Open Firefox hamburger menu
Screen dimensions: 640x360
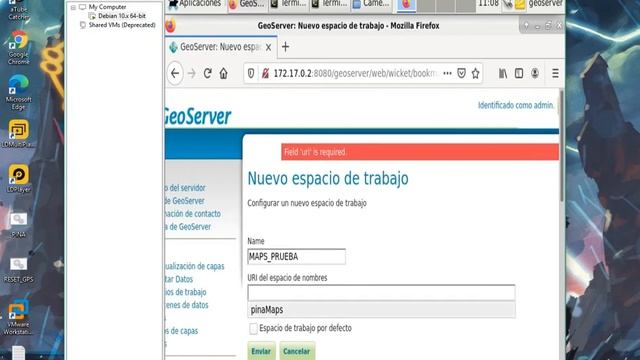[555, 73]
